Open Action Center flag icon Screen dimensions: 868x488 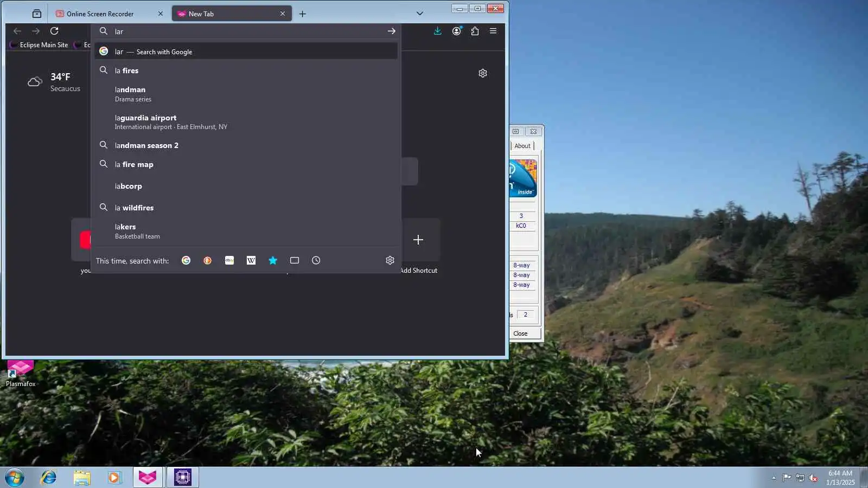tap(787, 478)
